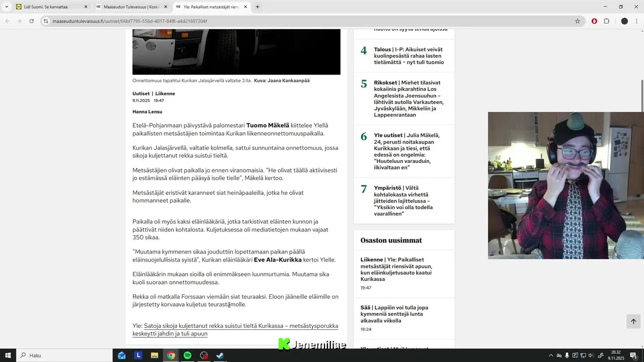This screenshot has height=362, width=644.
Task: Open the Chrome three-dot menu
Action: (x=637, y=21)
